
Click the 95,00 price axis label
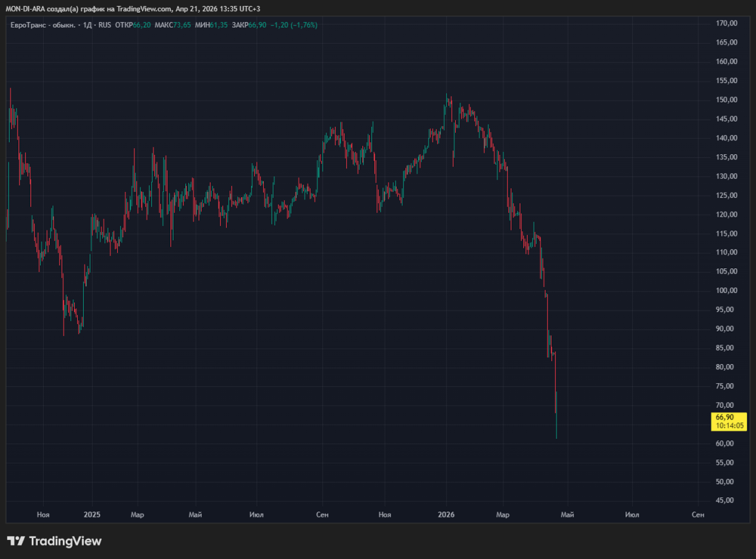click(725, 310)
